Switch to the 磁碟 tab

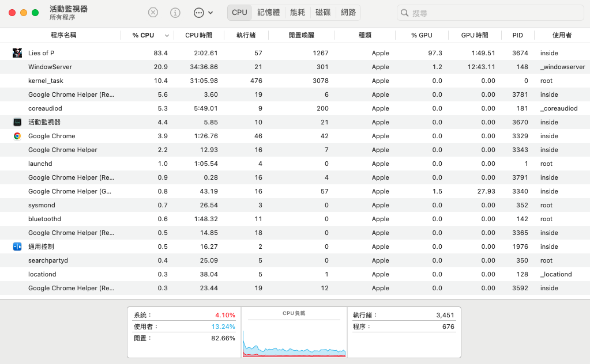click(323, 13)
